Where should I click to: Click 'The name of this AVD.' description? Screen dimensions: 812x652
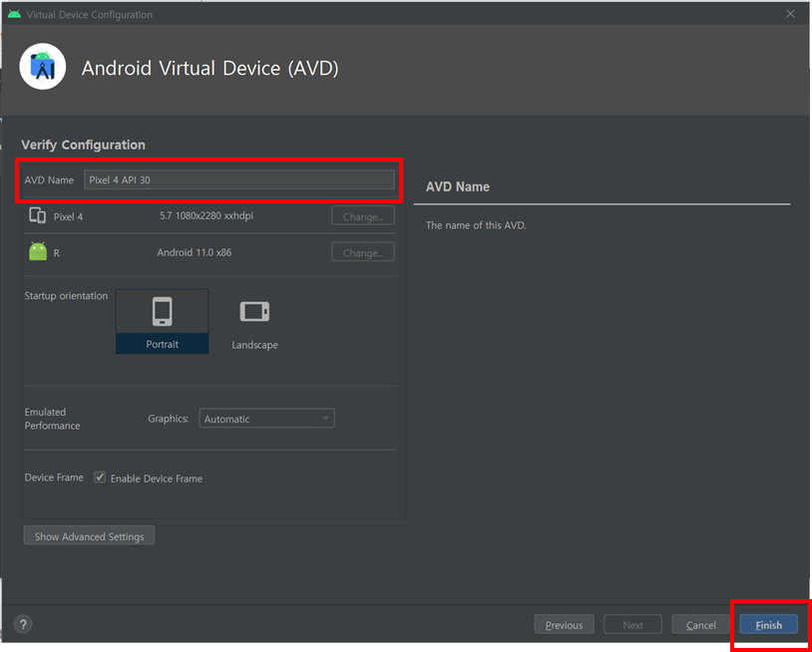click(x=476, y=225)
